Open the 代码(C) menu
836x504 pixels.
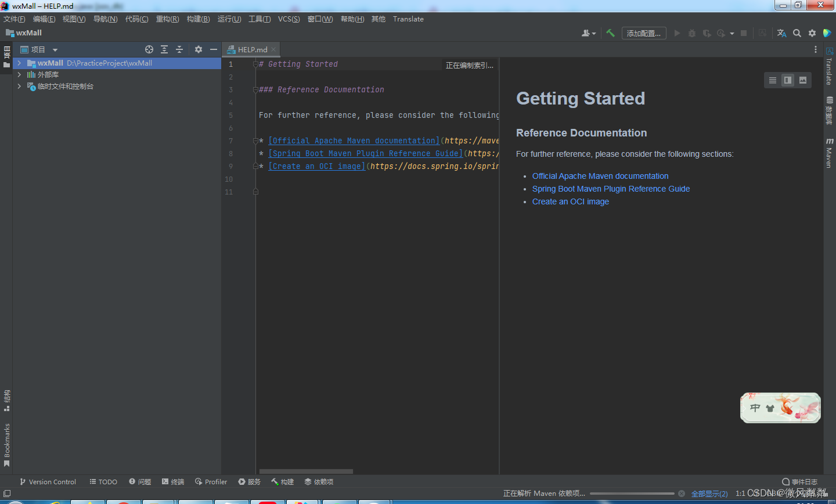[x=137, y=19]
